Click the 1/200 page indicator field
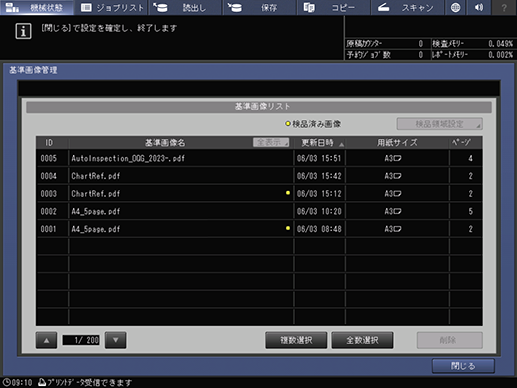 (81, 340)
